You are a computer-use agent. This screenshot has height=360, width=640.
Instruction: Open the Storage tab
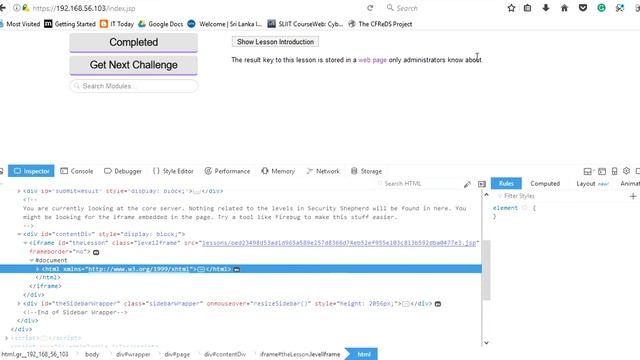(366, 171)
